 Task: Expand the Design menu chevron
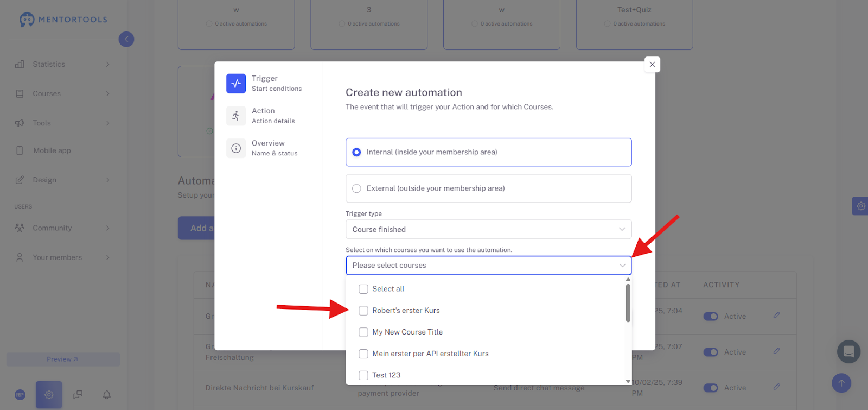[107, 180]
